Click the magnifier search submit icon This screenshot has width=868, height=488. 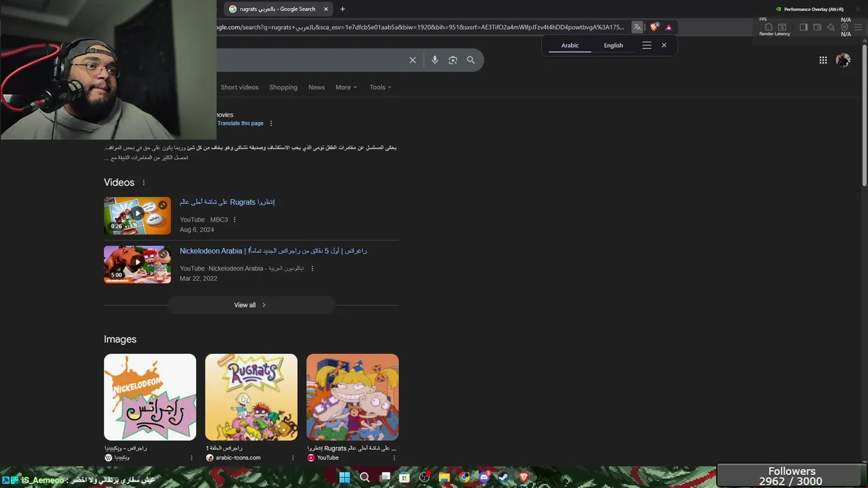tap(471, 60)
